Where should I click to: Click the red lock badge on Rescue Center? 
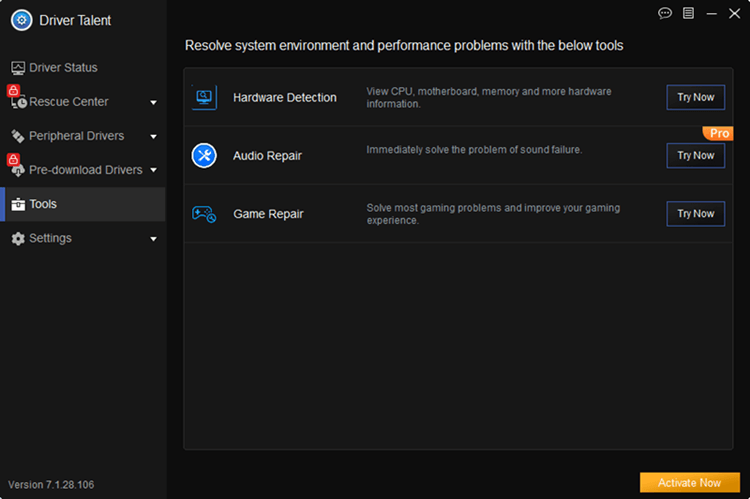point(13,90)
